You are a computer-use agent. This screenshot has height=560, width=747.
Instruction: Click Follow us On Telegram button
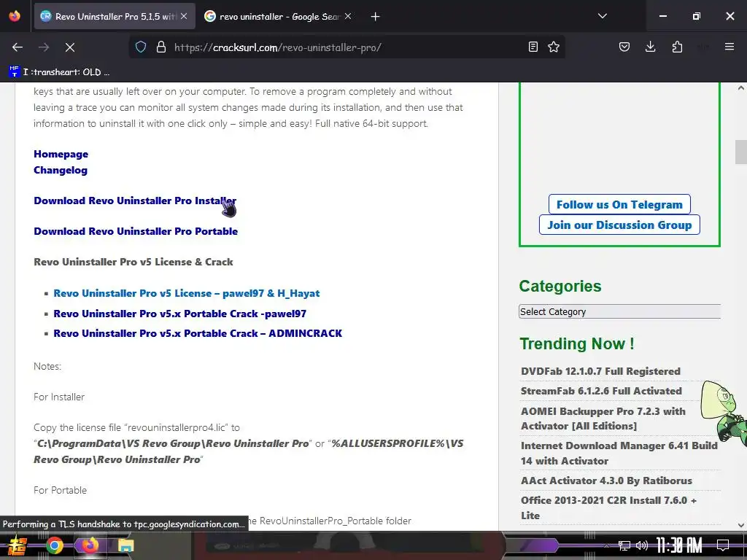[x=619, y=205]
